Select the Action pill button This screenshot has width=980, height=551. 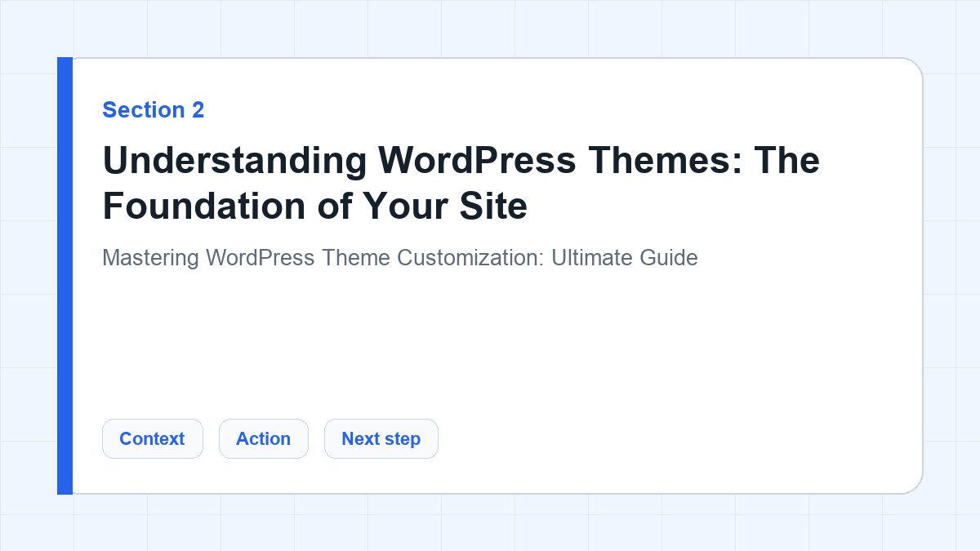point(263,438)
